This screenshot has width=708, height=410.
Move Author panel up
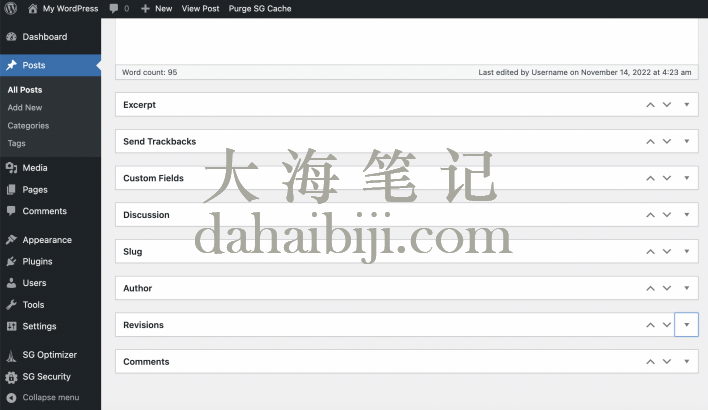click(x=650, y=288)
